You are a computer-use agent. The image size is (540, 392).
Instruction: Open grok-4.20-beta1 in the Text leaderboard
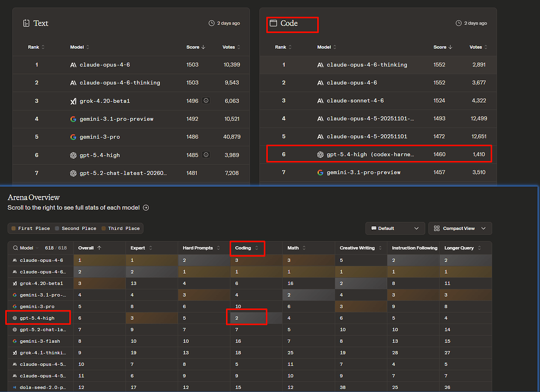105,101
